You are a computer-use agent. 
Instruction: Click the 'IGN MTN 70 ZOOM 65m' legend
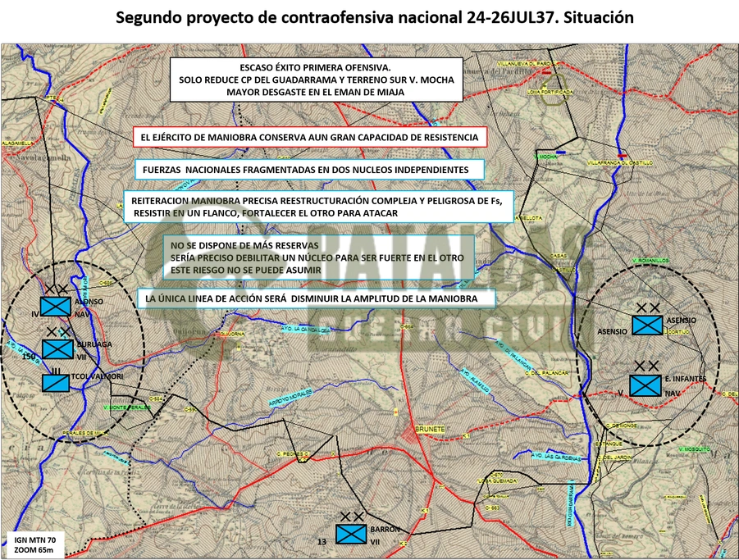(35, 545)
